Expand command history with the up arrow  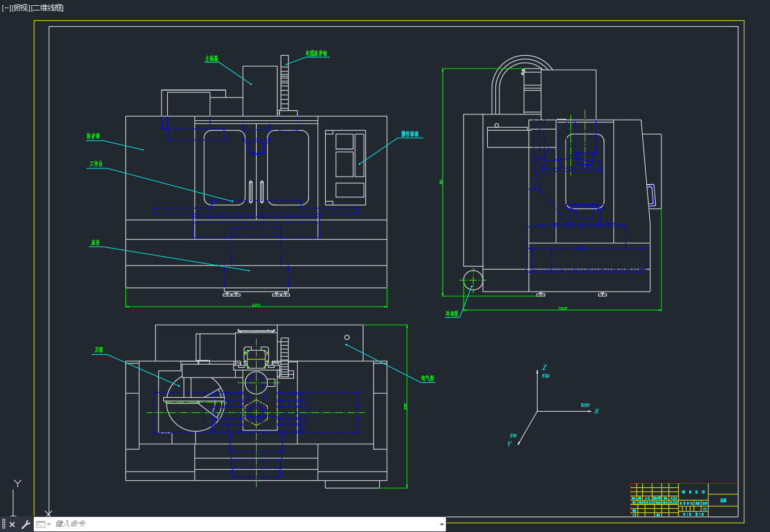tap(442, 524)
